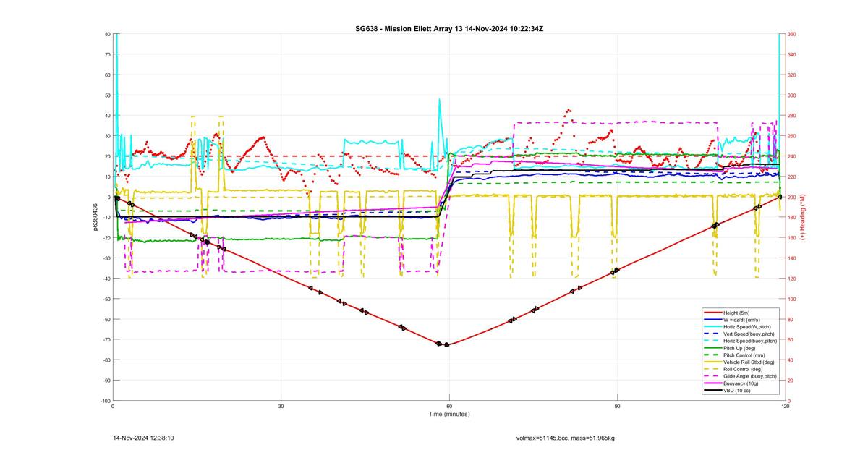Screen dimensions: 868x450
Task: Click the right axis tick label '360'
Action: pyautogui.click(x=792, y=34)
